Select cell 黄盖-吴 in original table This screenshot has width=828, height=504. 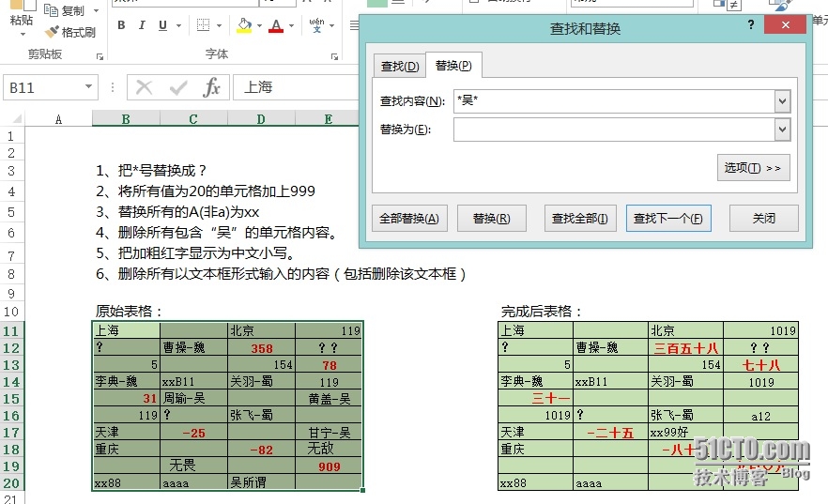(x=329, y=399)
